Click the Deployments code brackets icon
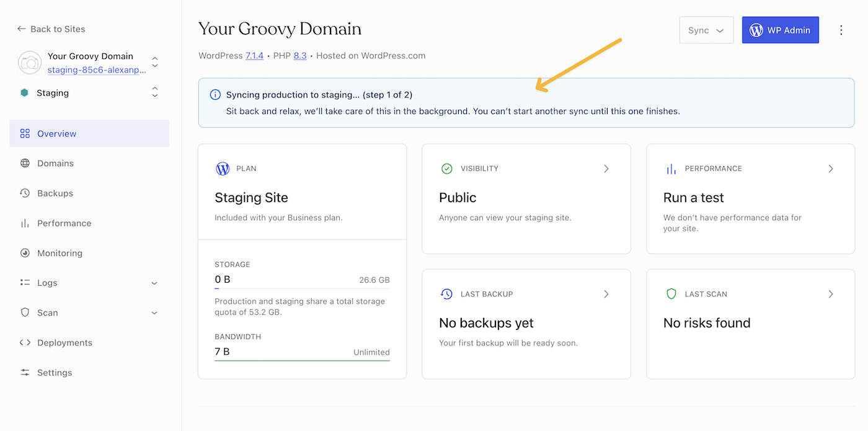 [25, 342]
